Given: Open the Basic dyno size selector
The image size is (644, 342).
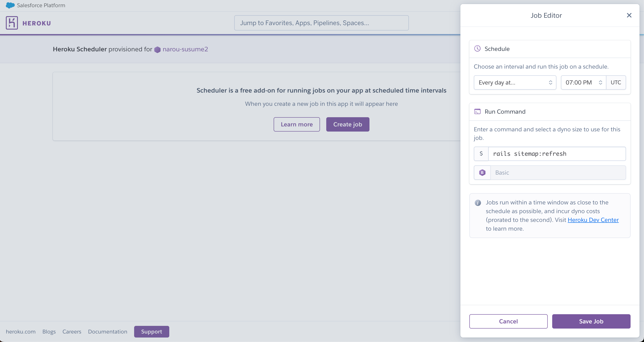Looking at the screenshot, I should (x=558, y=172).
